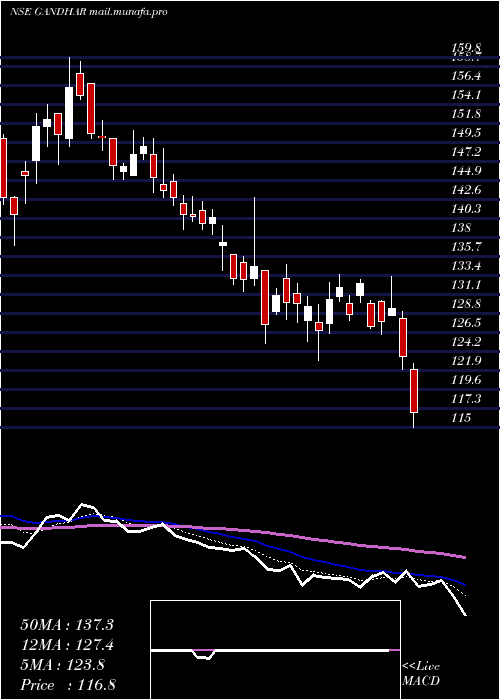Click the 124.2 price axis label
This screenshot has height=700, width=500.
466,342
